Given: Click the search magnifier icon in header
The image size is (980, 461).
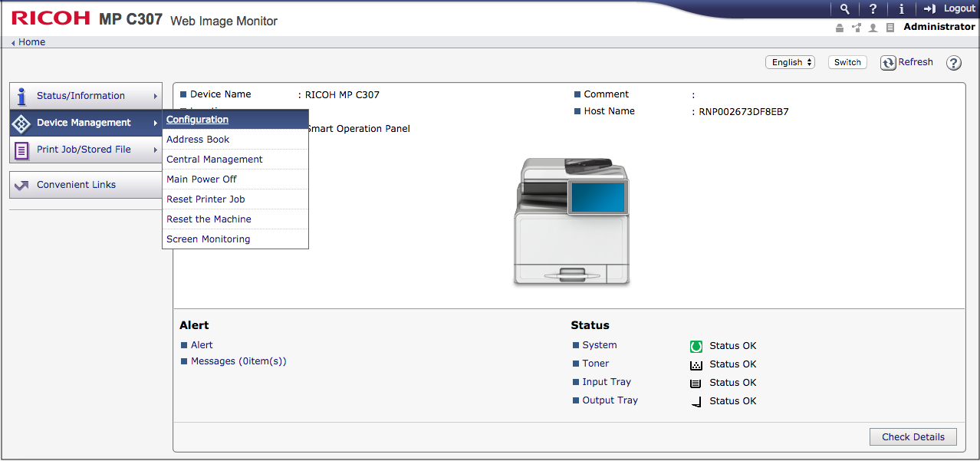Looking at the screenshot, I should click(844, 8).
